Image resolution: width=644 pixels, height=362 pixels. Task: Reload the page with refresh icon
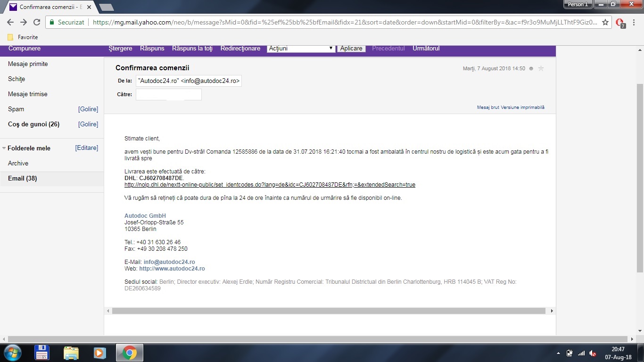[x=37, y=22]
